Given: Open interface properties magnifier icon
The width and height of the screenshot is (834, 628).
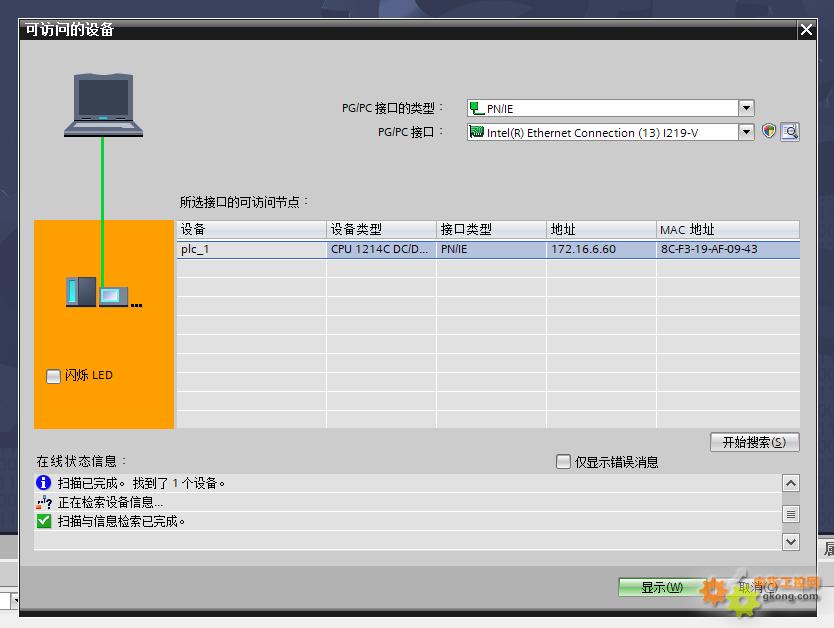Looking at the screenshot, I should [790, 131].
